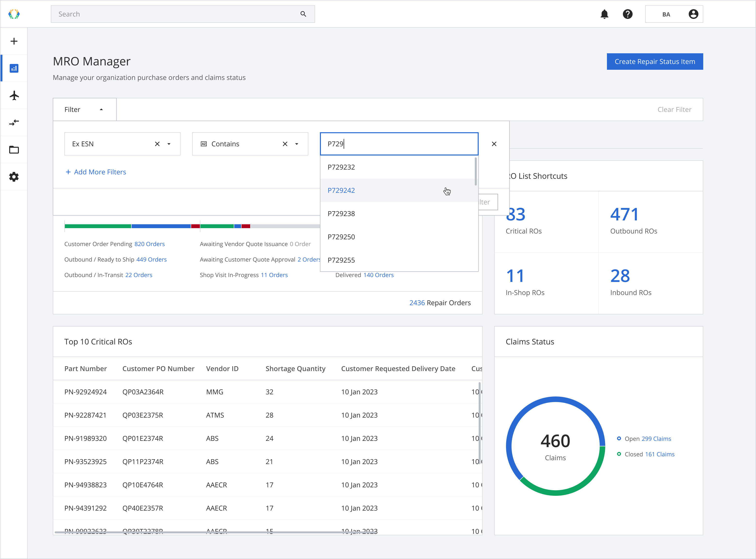Click the suggestion list scrollbar
This screenshot has height=559, width=756.
pos(476,171)
